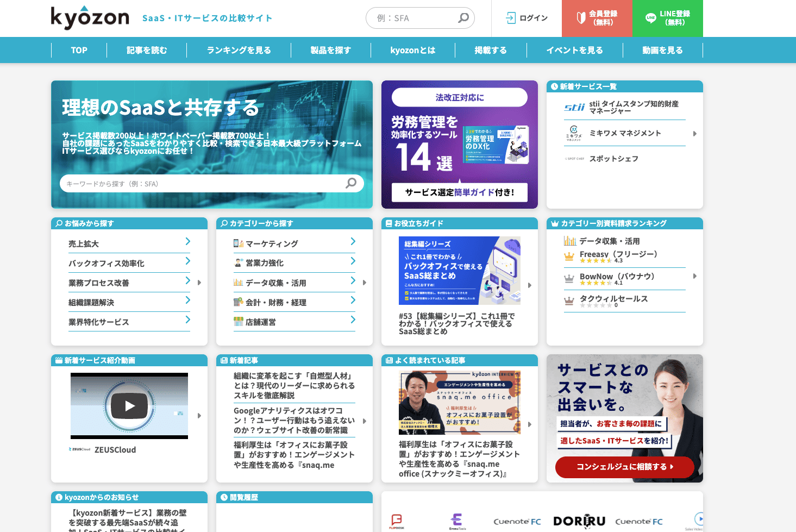Image resolution: width=796 pixels, height=532 pixels.
Task: Open the 業務プロセス改善 chevron arrow
Action: (x=187, y=280)
